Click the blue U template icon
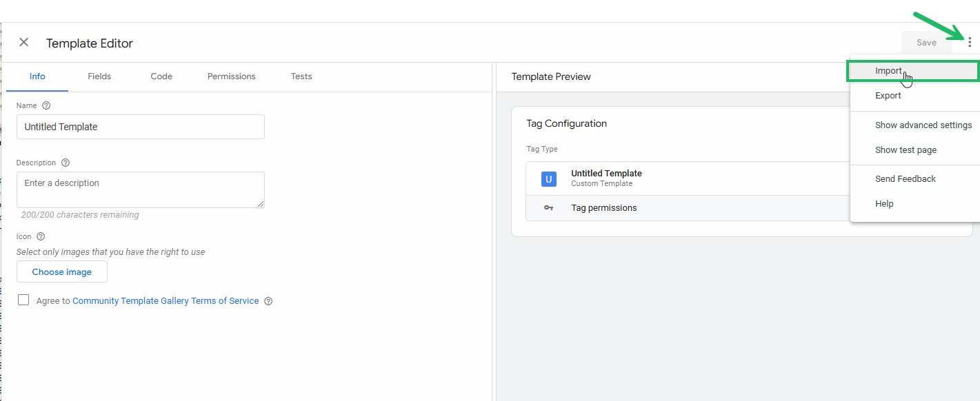 coord(548,179)
